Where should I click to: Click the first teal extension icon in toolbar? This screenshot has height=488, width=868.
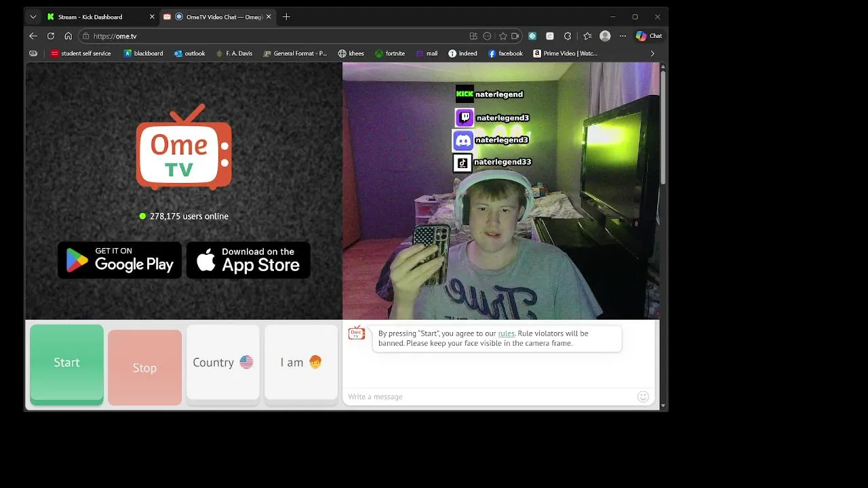(532, 36)
